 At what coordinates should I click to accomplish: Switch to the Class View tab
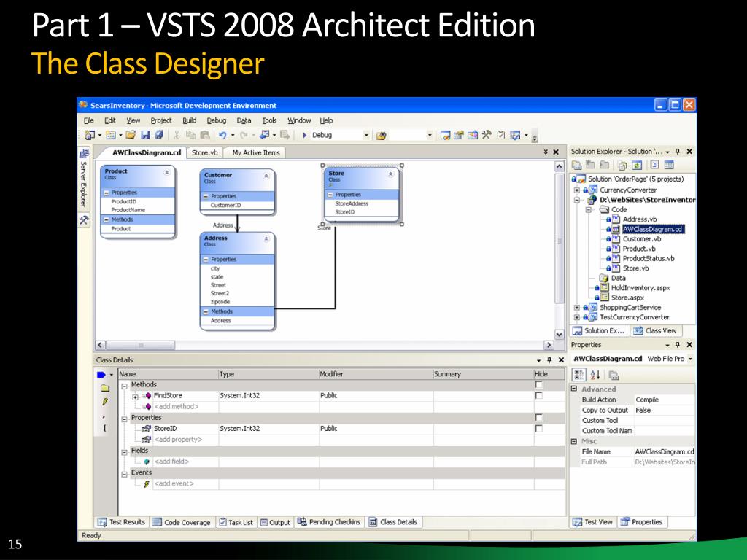[656, 330]
